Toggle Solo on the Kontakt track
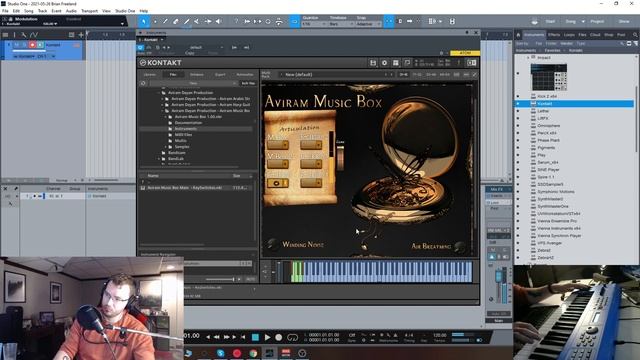 tap(24, 45)
